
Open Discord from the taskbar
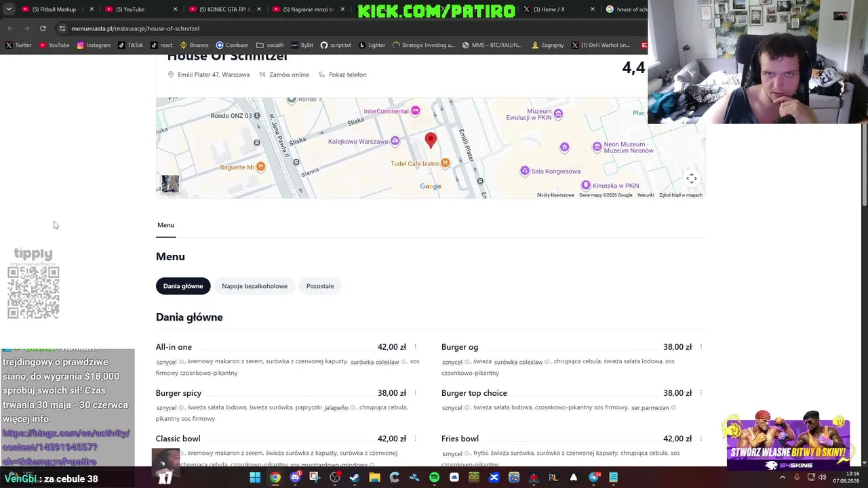[295, 477]
